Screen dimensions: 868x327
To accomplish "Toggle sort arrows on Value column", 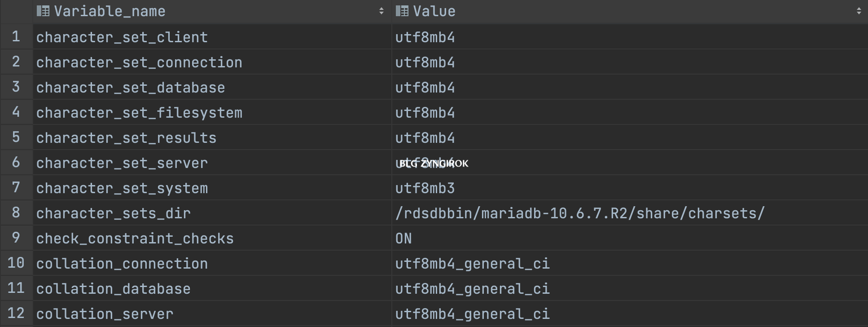I will click(859, 11).
